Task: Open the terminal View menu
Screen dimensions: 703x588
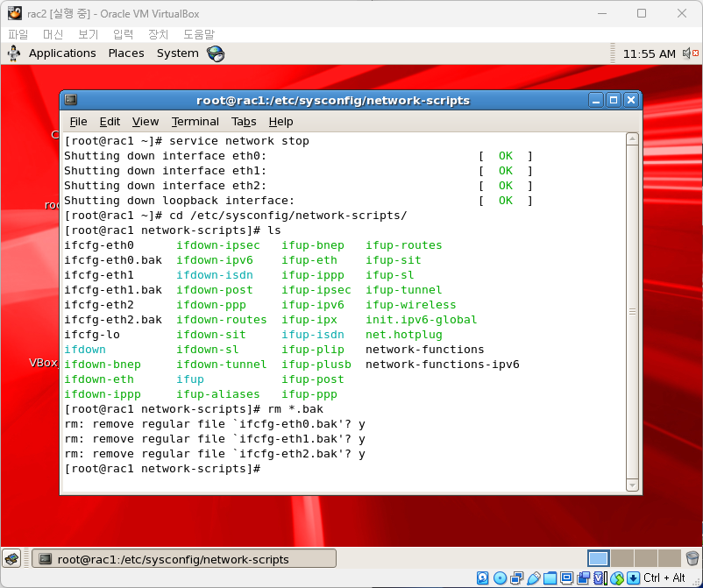Action: [146, 122]
